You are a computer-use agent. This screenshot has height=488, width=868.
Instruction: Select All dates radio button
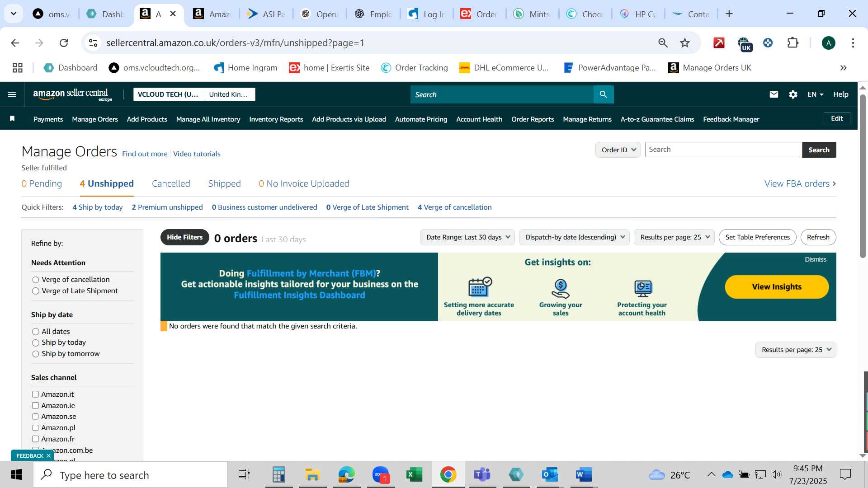point(36,332)
